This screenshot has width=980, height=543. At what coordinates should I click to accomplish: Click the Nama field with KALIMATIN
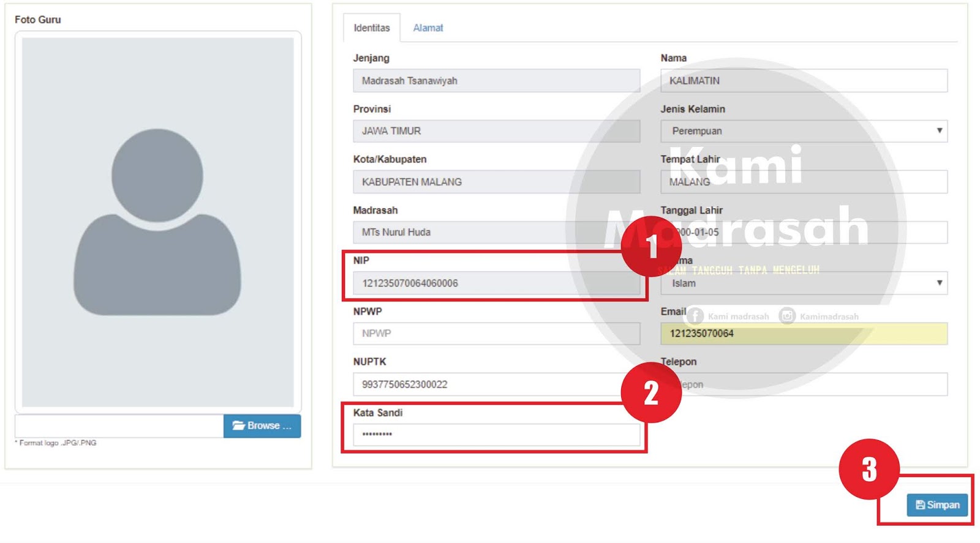pos(804,81)
